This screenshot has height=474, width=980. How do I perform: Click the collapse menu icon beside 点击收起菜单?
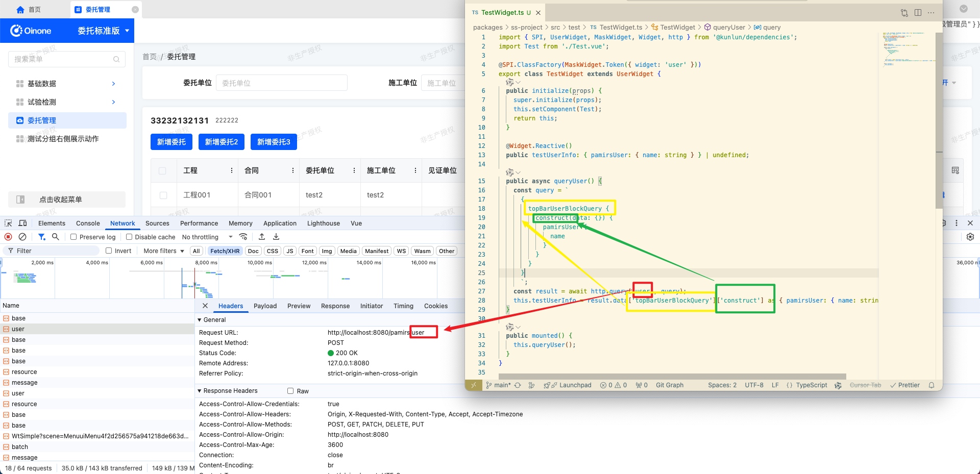pos(20,199)
